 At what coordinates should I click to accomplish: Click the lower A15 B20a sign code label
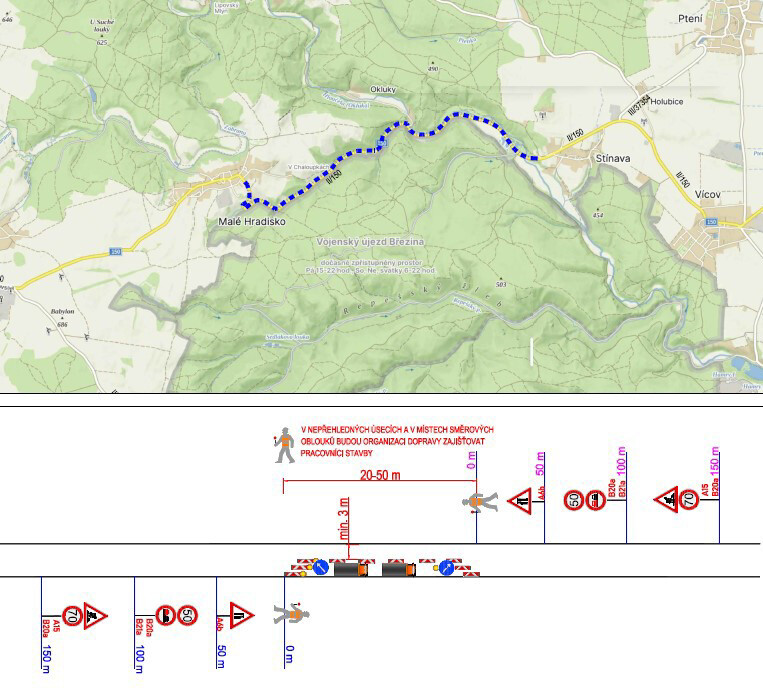pyautogui.click(x=51, y=628)
